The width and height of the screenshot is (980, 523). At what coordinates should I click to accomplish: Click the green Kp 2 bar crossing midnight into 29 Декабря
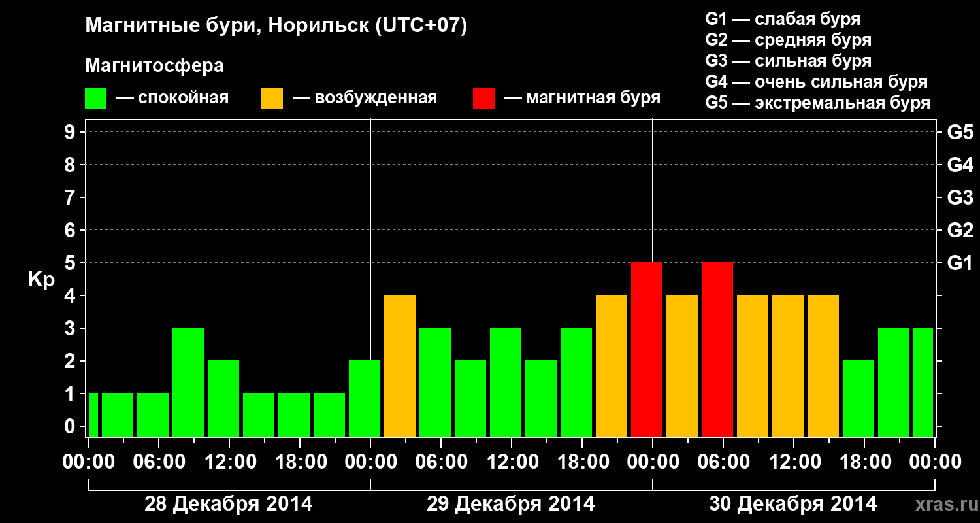click(x=365, y=398)
